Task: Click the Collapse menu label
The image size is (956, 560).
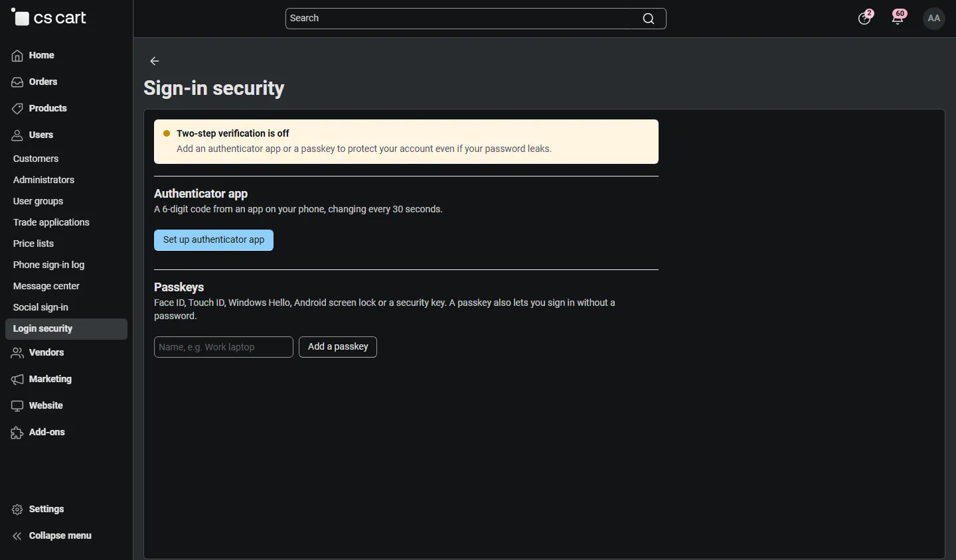Action: (60, 536)
